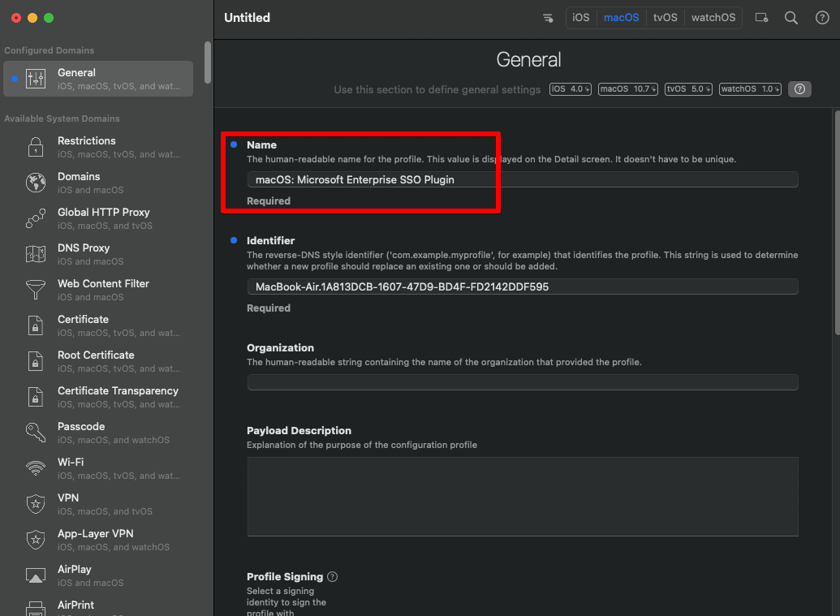Select the Passcode domain row
840x616 pixels.
tap(98, 433)
